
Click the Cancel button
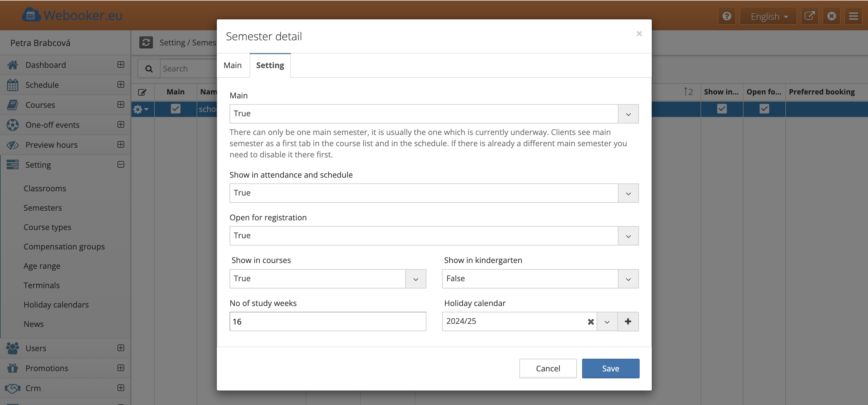coord(548,368)
